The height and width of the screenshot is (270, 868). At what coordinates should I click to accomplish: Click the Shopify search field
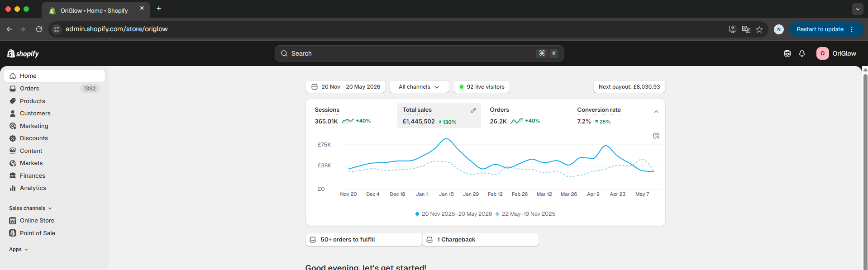pyautogui.click(x=419, y=53)
